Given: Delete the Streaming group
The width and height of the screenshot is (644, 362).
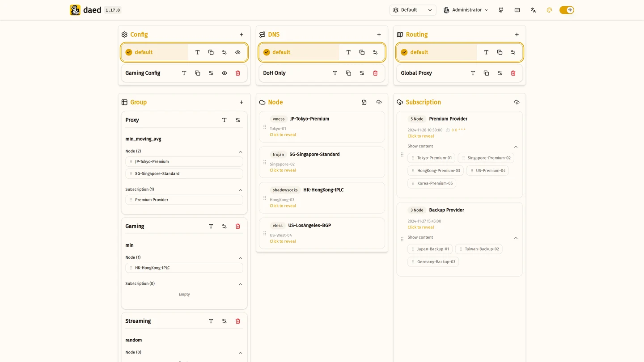Looking at the screenshot, I should [x=238, y=321].
